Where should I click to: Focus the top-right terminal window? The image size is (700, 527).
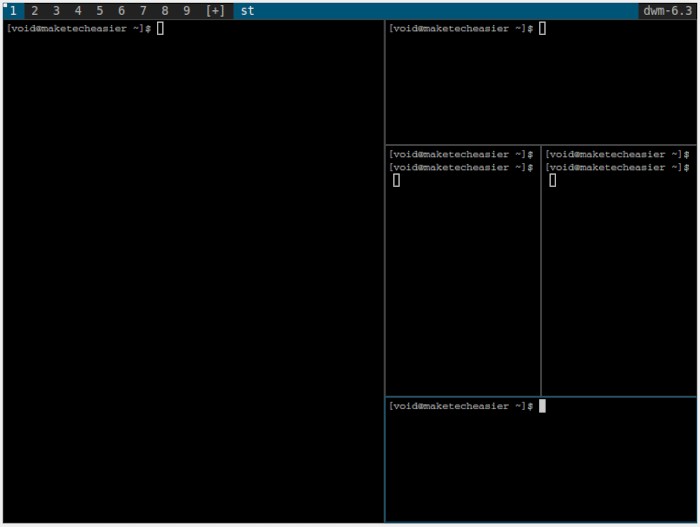point(541,82)
